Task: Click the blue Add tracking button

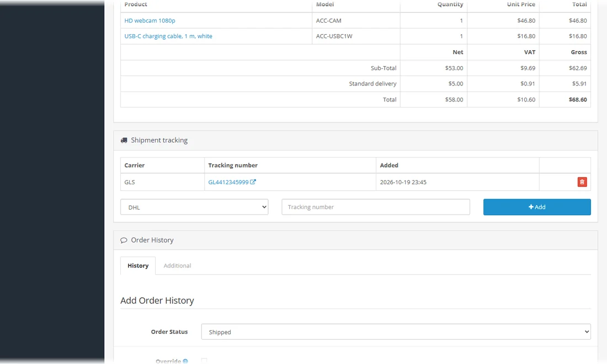Action: pyautogui.click(x=537, y=207)
